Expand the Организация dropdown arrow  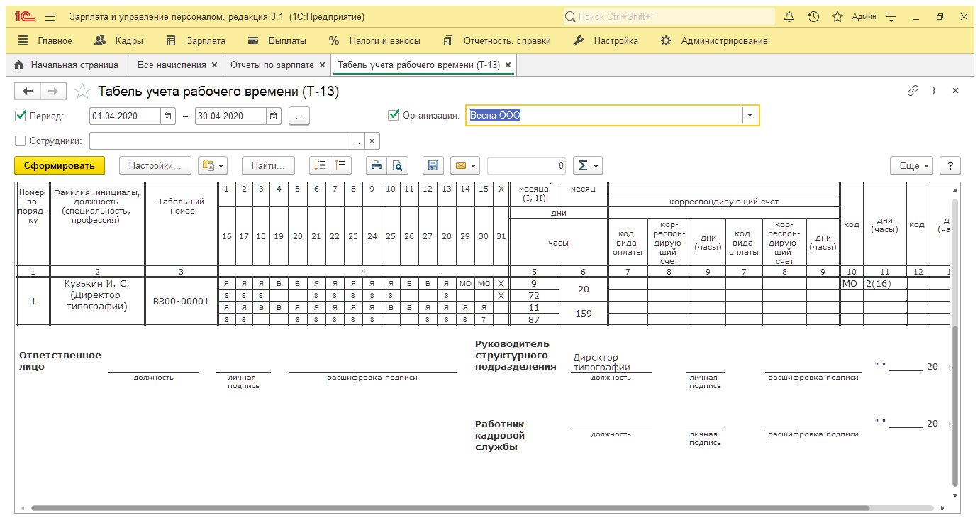[x=750, y=116]
